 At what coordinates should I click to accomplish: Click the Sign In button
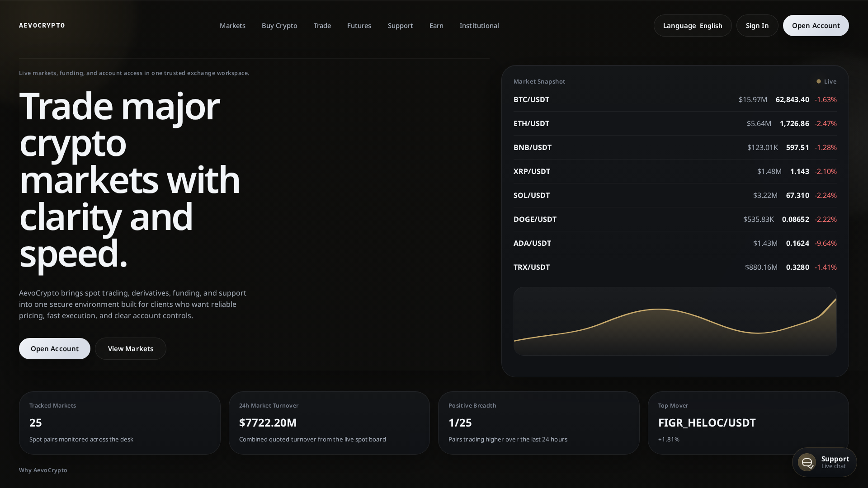[x=757, y=25]
